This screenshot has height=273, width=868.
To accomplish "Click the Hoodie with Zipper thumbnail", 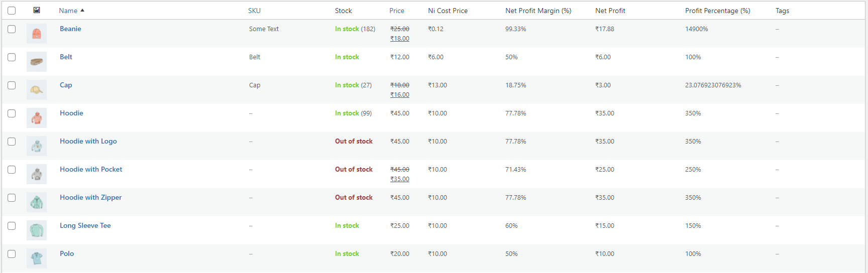I will [37, 202].
